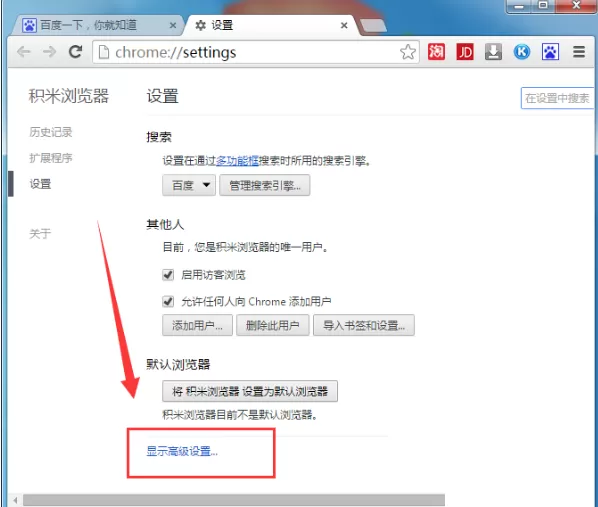Open 关于 in the sidebar
This screenshot has width=598, height=507.
click(x=40, y=233)
